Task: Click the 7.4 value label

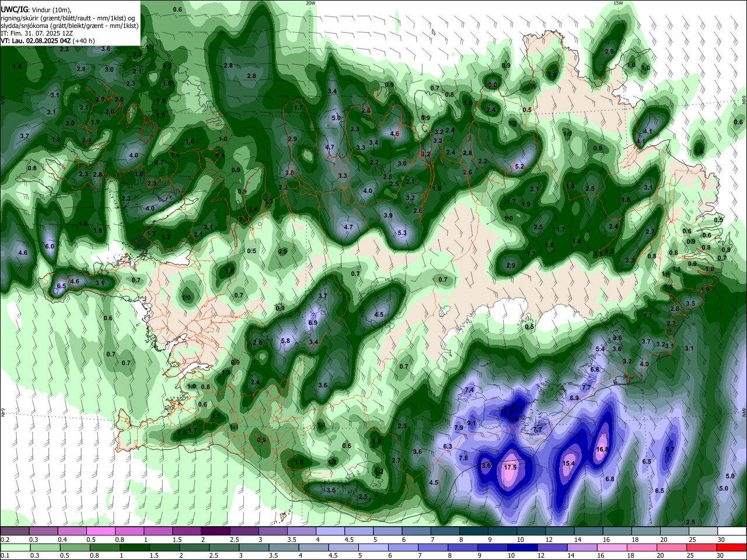Action: pos(469,390)
